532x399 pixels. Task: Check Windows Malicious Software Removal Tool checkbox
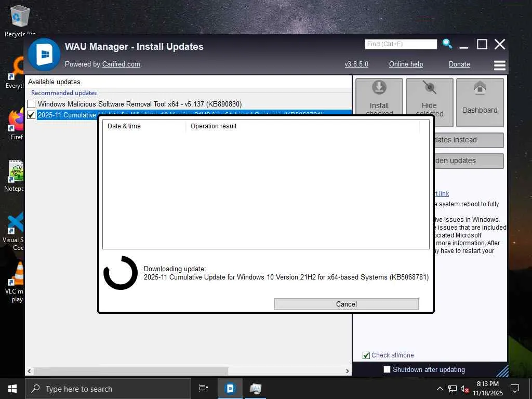click(x=31, y=104)
